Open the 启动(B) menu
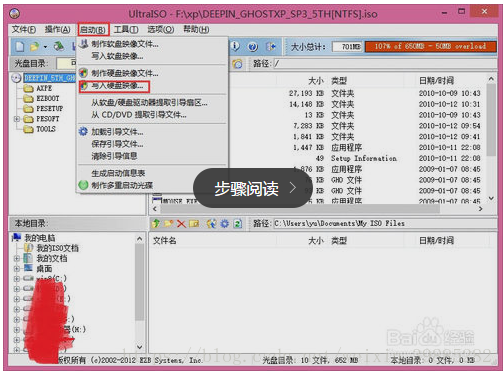Viewport: 503px width, 376px height. point(94,30)
